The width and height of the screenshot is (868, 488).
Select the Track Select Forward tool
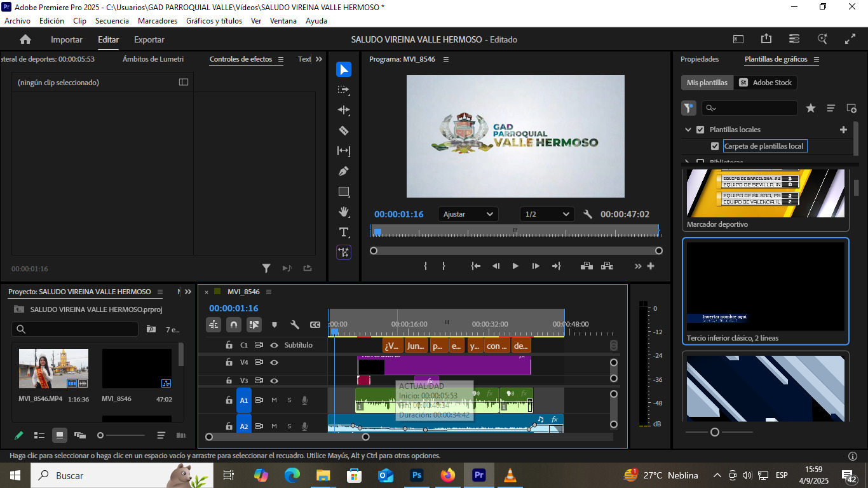click(344, 90)
